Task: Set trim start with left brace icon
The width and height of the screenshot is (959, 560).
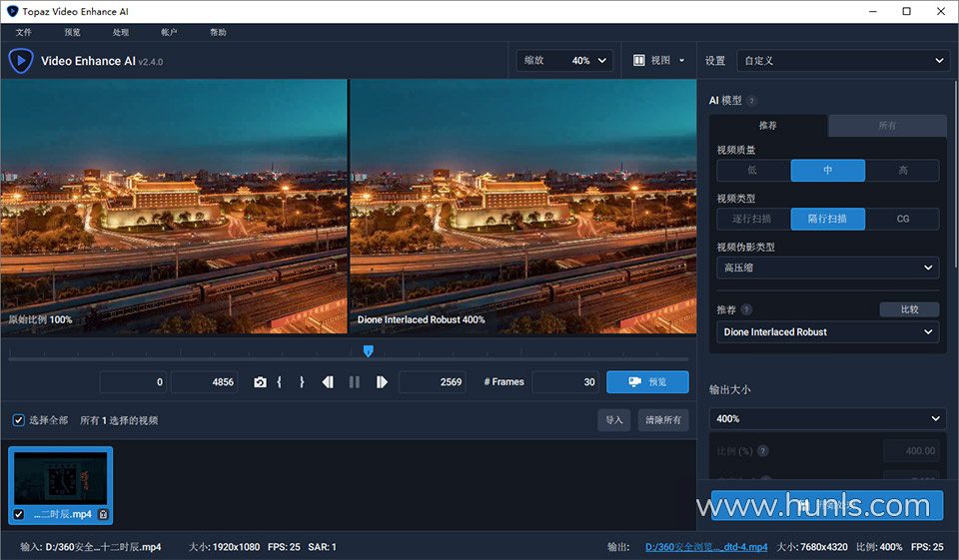Action: (x=280, y=382)
